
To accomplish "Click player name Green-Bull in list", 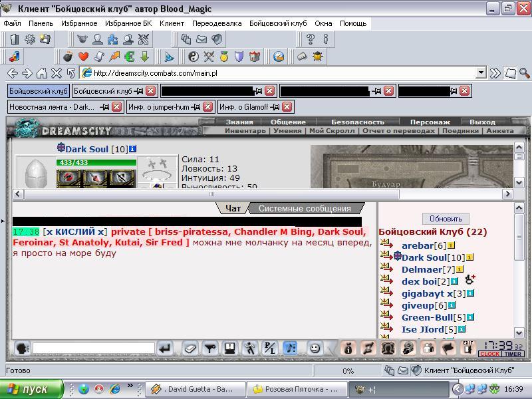I will (x=427, y=318).
